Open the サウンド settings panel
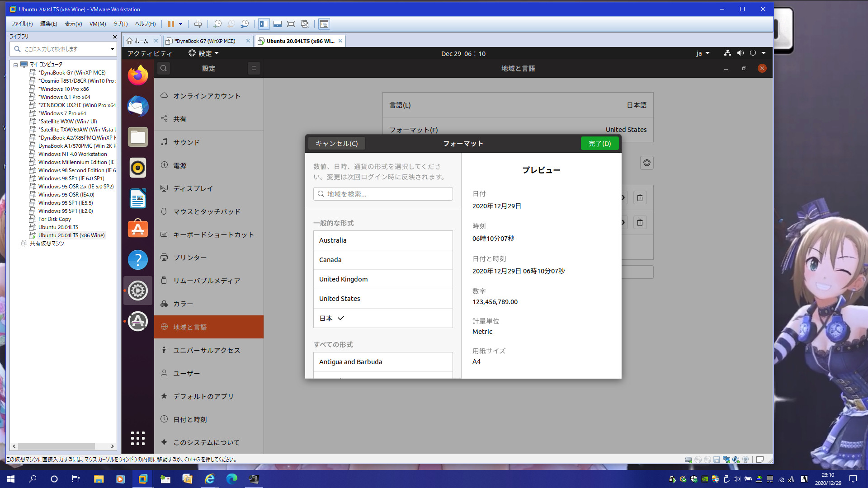Screen dimensions: 868x488 point(209,142)
